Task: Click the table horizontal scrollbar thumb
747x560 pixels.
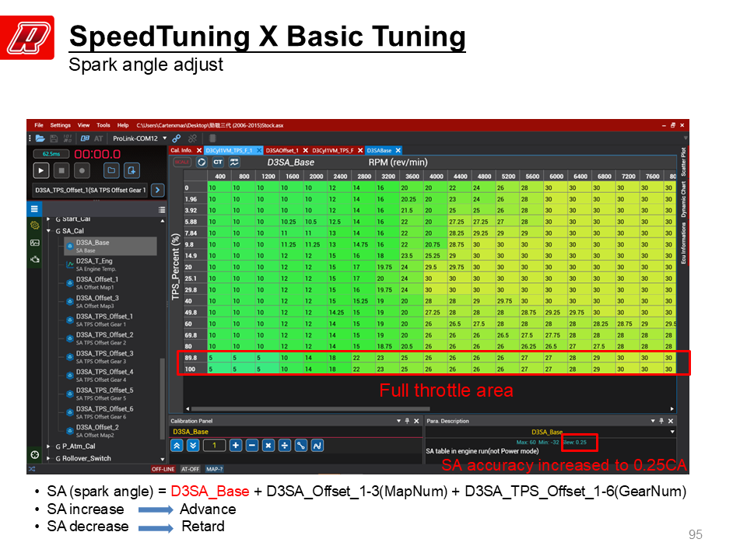Action: 310,409
